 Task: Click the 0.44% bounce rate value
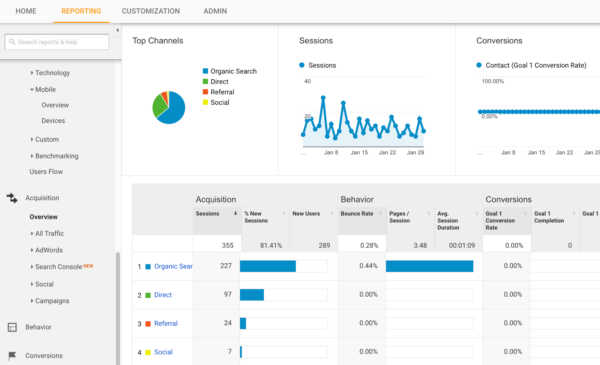368,266
